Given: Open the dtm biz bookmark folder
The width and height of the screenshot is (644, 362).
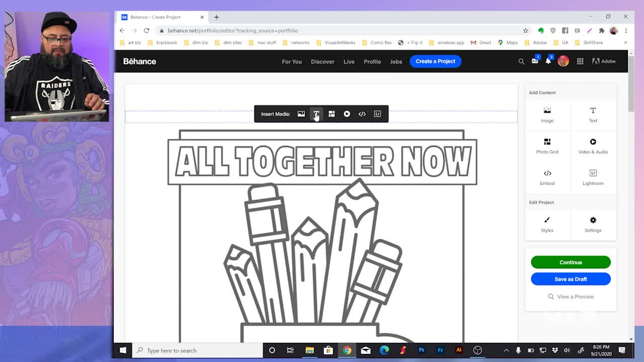Looking at the screenshot, I should [x=196, y=43].
